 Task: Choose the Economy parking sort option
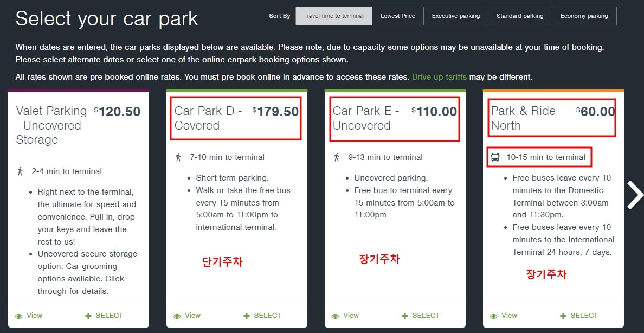[584, 16]
